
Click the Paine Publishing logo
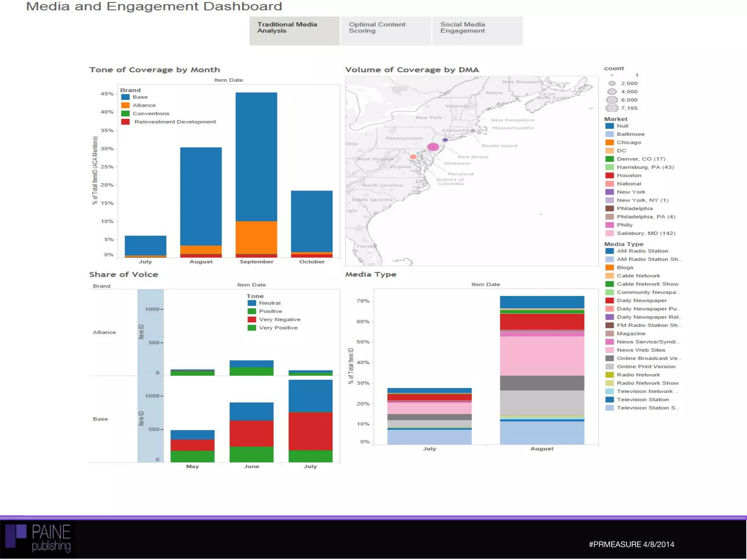(x=38, y=538)
